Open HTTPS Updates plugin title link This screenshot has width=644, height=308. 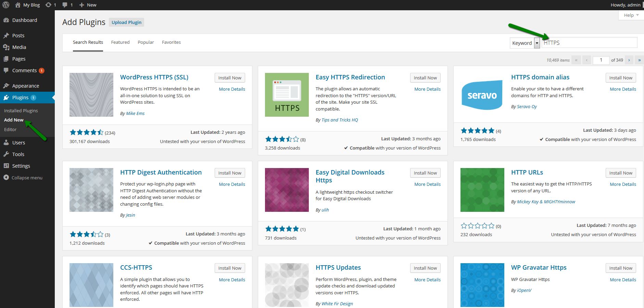[338, 268]
